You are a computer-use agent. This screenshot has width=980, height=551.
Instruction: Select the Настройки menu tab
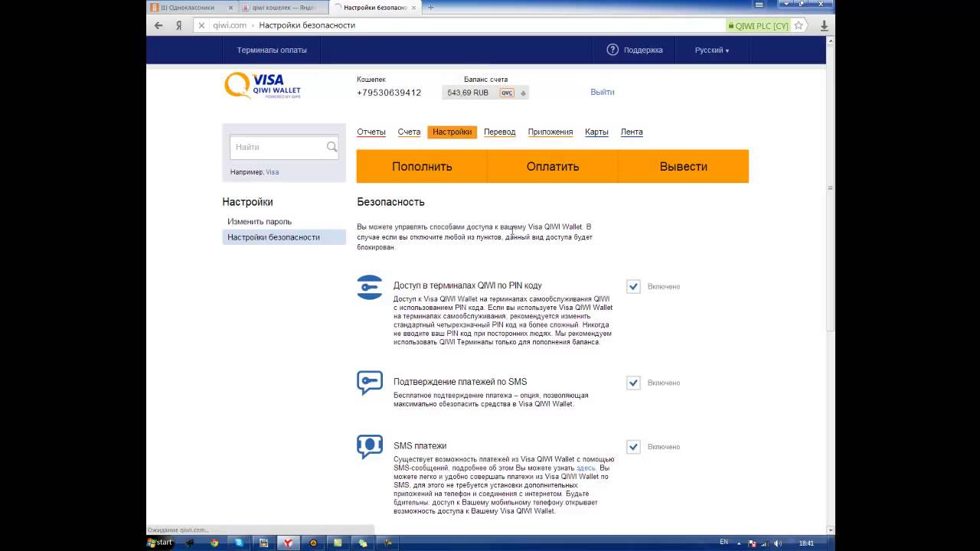[452, 132]
